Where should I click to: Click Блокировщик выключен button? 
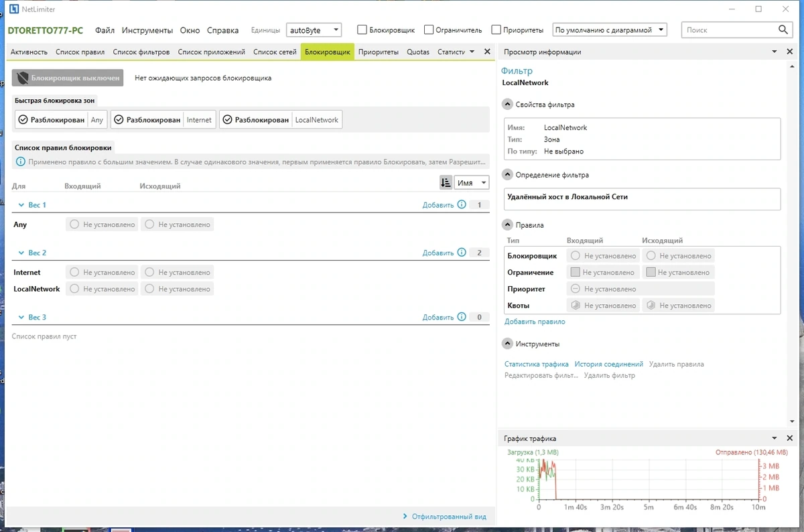(68, 78)
